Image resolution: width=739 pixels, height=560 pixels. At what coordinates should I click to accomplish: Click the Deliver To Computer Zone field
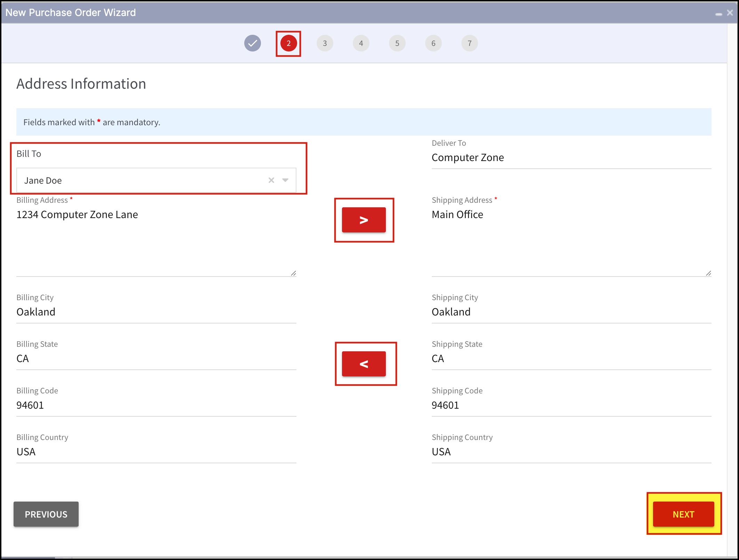[571, 158]
